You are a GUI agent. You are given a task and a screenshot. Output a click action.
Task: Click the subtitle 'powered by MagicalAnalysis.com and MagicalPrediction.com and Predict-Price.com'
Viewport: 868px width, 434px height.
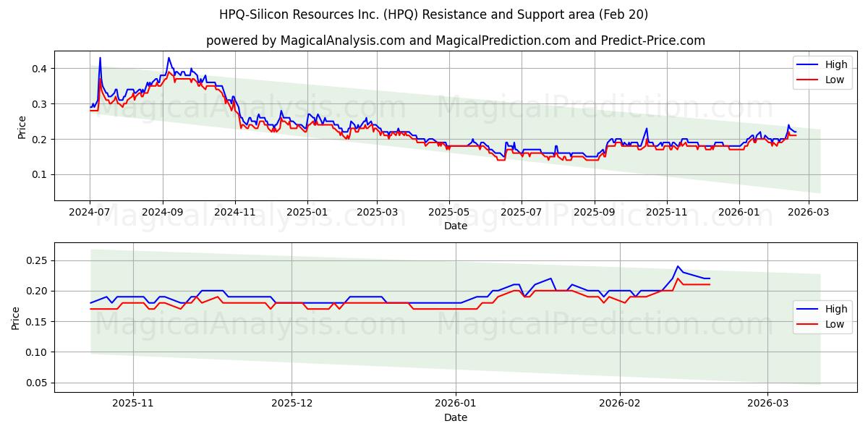(456, 41)
